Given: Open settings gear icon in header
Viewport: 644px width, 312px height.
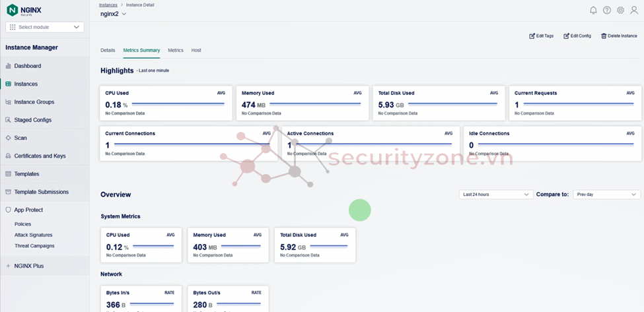Looking at the screenshot, I should tap(620, 11).
